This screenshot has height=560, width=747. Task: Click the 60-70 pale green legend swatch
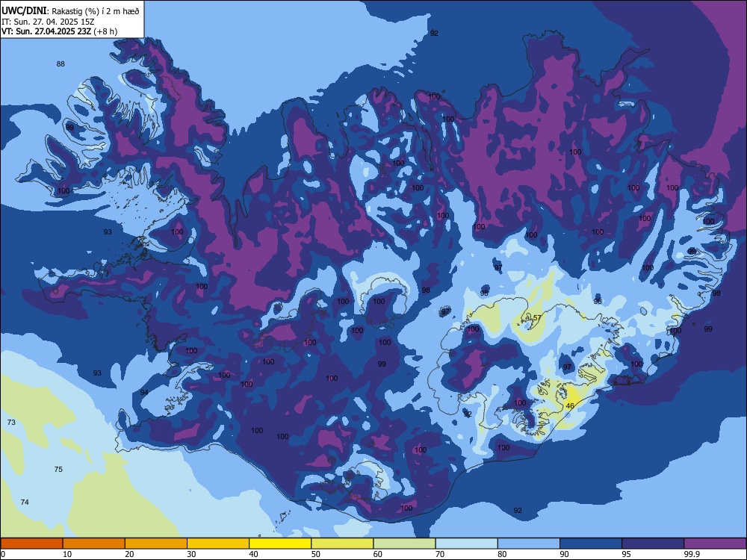pyautogui.click(x=404, y=544)
